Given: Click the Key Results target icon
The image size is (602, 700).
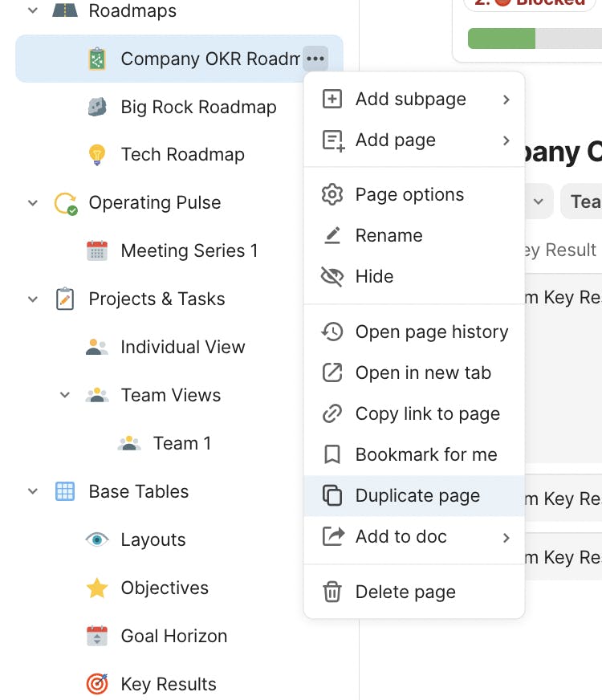Looking at the screenshot, I should pos(97,685).
